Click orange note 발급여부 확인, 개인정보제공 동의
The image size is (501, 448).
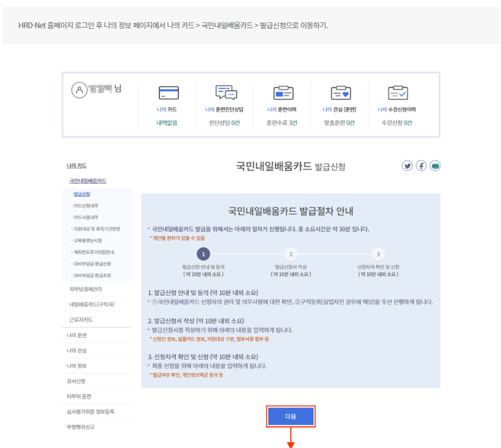pos(186,375)
